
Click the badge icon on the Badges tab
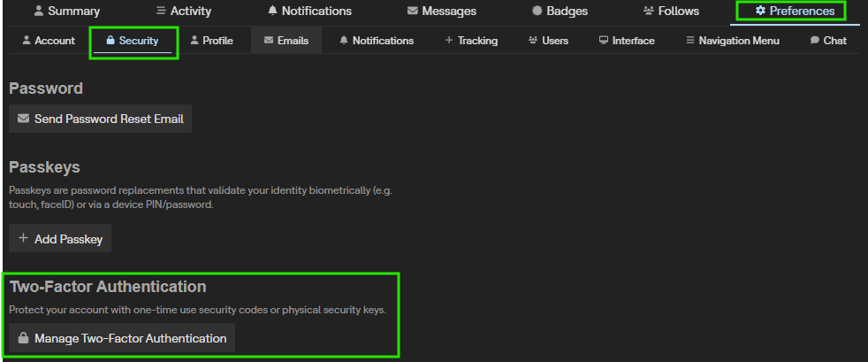537,12
